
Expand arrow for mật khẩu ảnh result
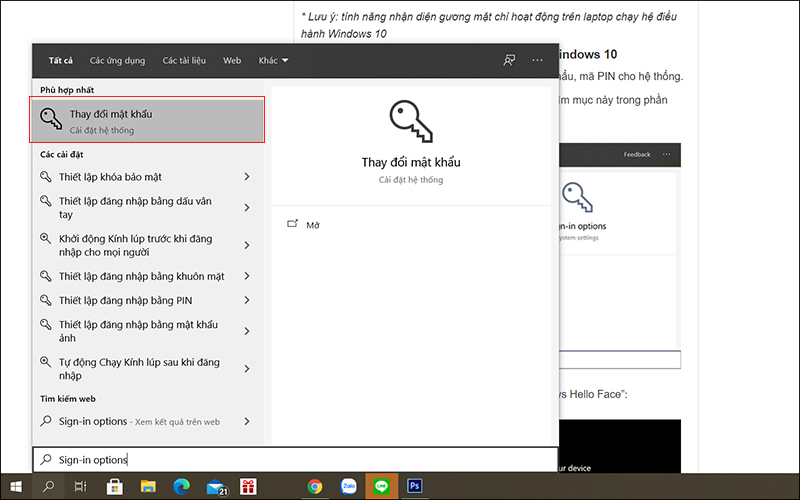[x=247, y=331]
